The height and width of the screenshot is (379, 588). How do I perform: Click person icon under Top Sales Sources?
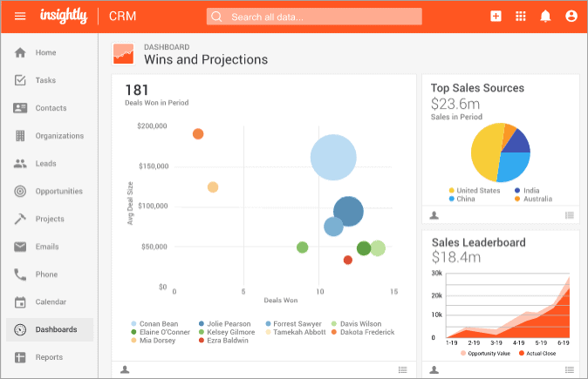[434, 215]
